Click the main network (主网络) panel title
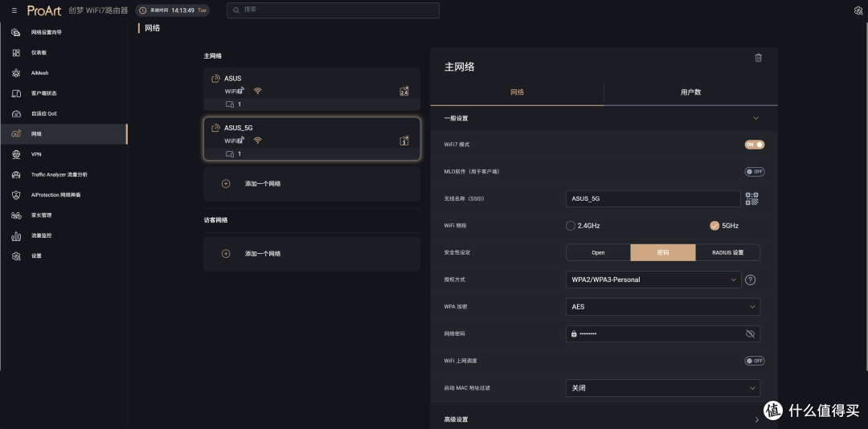This screenshot has height=429, width=868. 460,67
